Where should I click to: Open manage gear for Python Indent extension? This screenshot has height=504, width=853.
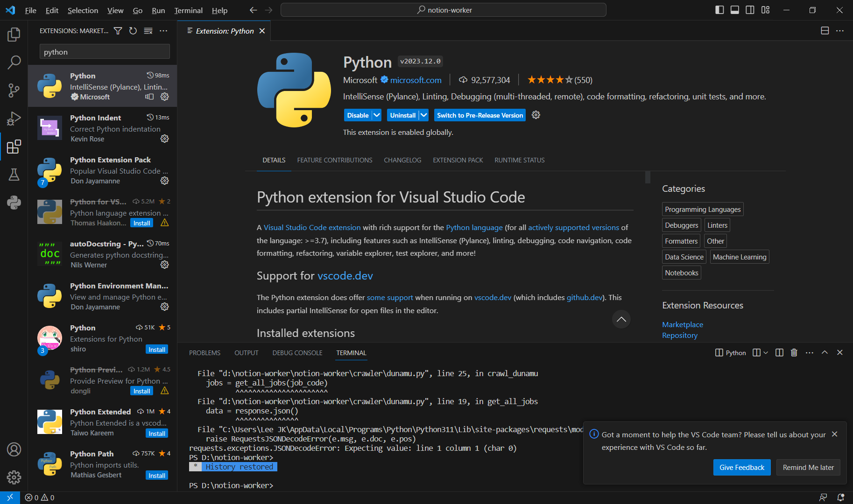coord(165,139)
